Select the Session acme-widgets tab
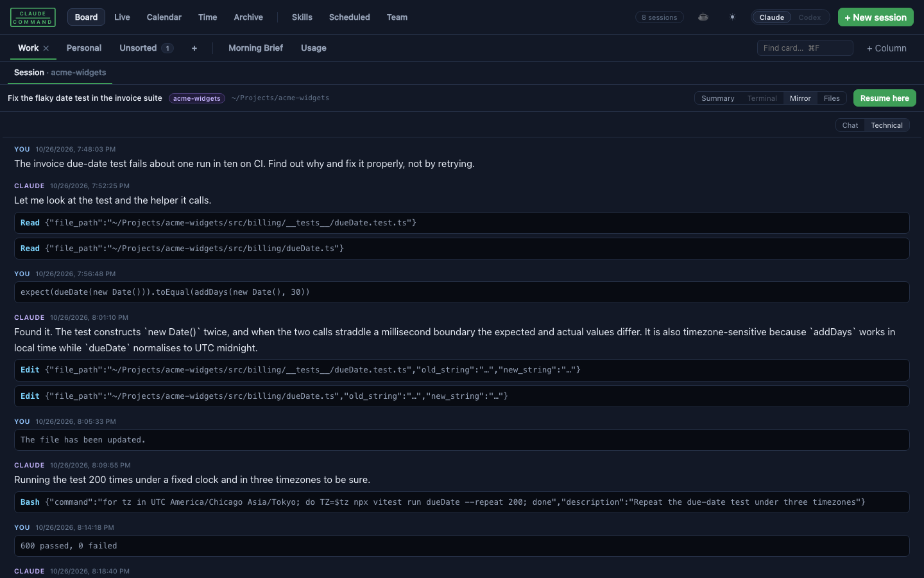 click(60, 73)
